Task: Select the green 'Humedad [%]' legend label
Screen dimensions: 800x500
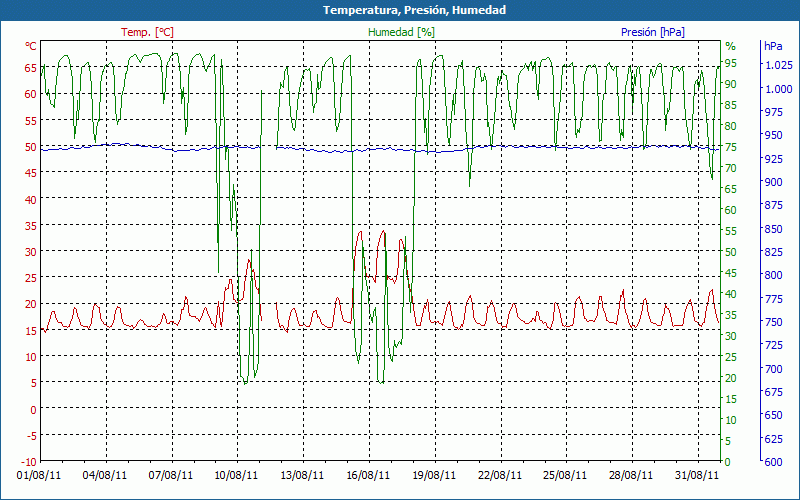Action: click(x=402, y=32)
